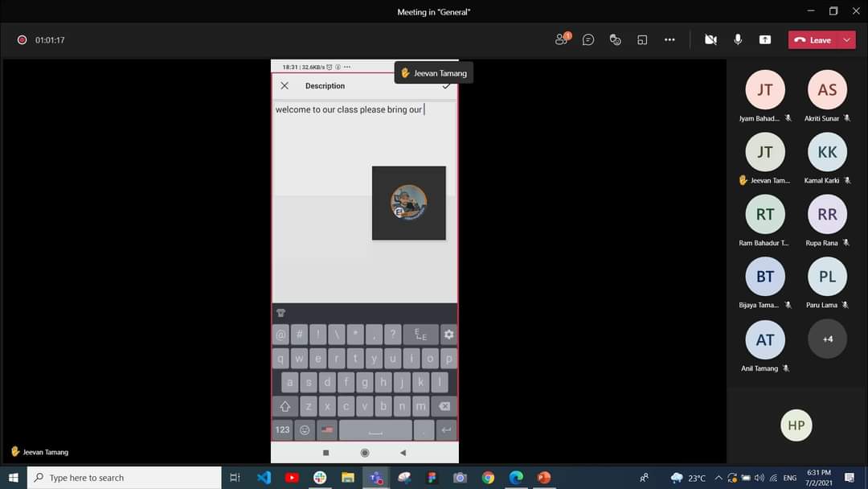Expand the hidden taskbar icons tray
Screen dimensions: 868x489
[718, 479]
